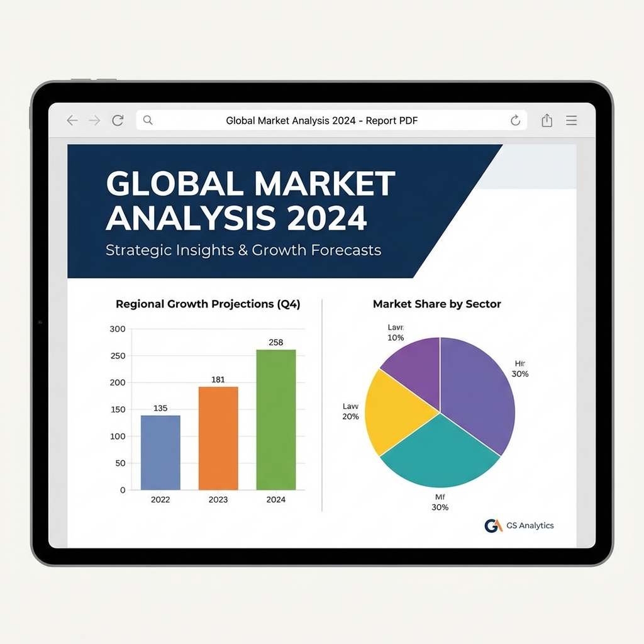Click the refresh icon right of the address bar
Screen dimensions: 644x644
515,120
